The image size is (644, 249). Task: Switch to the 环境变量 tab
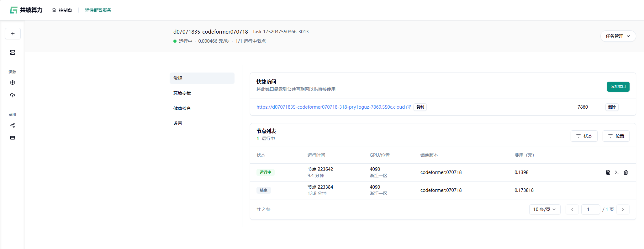(x=182, y=93)
